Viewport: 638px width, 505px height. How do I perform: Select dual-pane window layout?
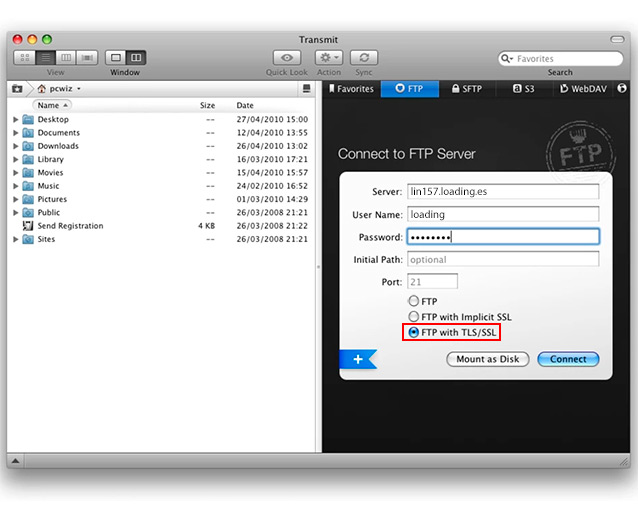coord(136,58)
